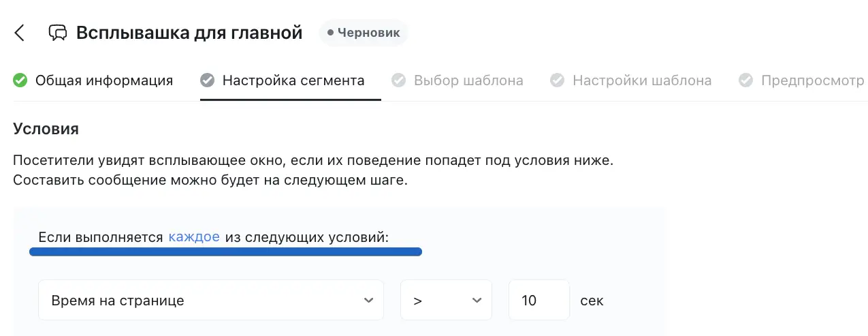Click the chat bubbles popup icon
The height and width of the screenshot is (336, 868).
click(58, 33)
